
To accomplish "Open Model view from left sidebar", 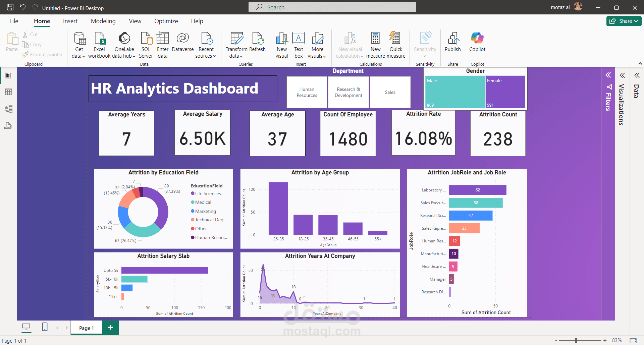I will coord(8,109).
